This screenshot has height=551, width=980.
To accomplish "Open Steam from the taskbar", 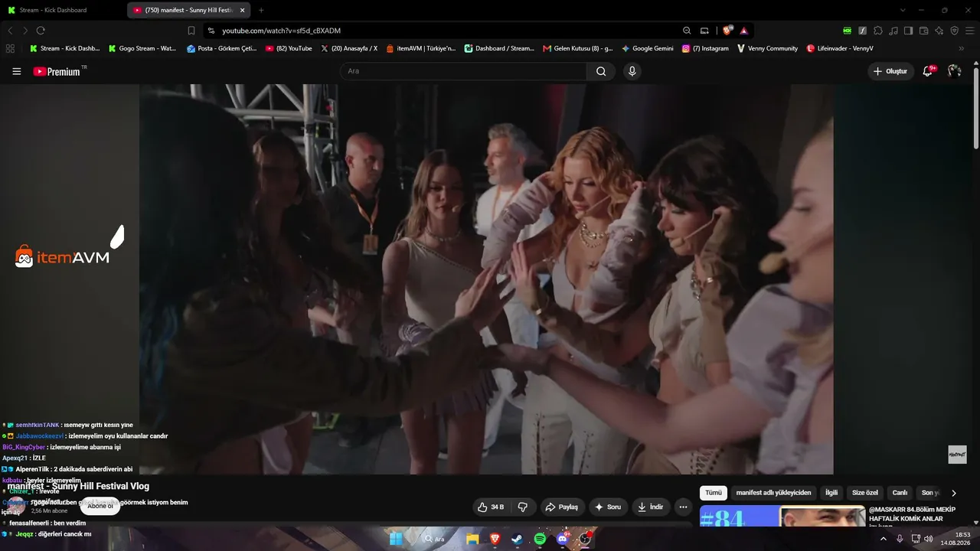I will click(x=517, y=539).
